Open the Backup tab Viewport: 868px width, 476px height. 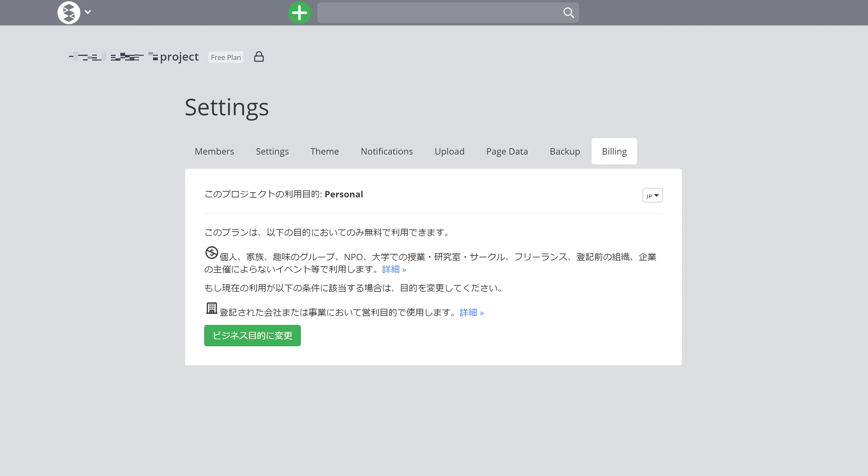pyautogui.click(x=565, y=151)
